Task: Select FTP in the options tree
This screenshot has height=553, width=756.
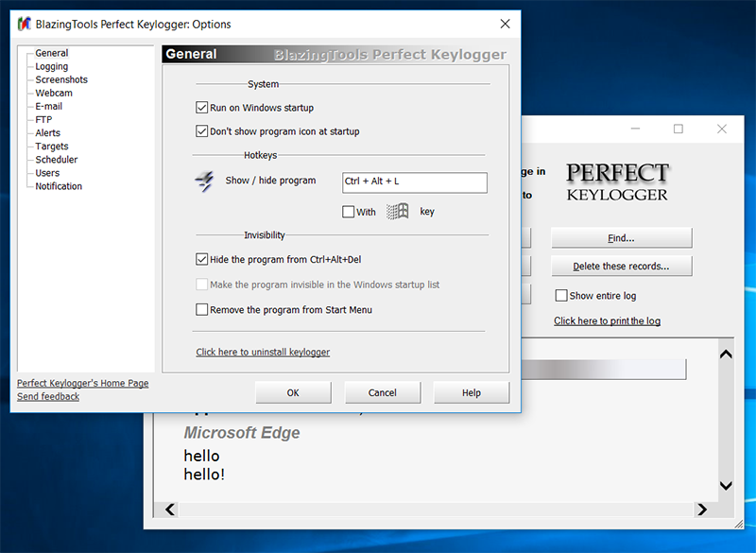Action: tap(43, 119)
